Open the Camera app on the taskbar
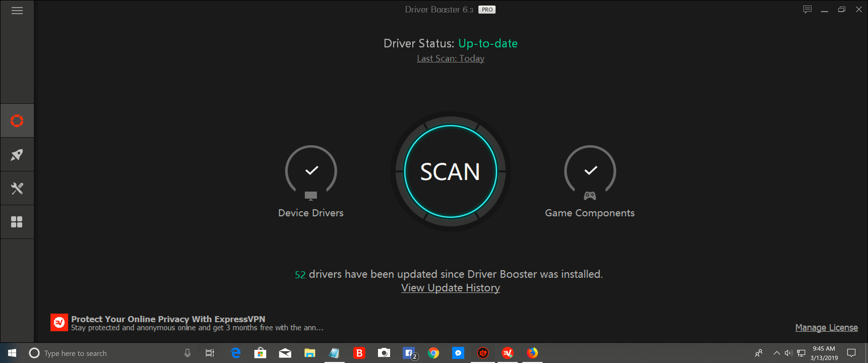 [384, 353]
